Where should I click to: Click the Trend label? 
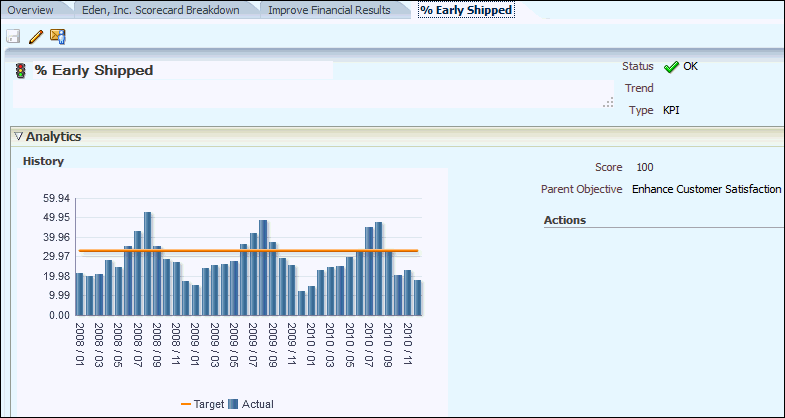[x=639, y=88]
